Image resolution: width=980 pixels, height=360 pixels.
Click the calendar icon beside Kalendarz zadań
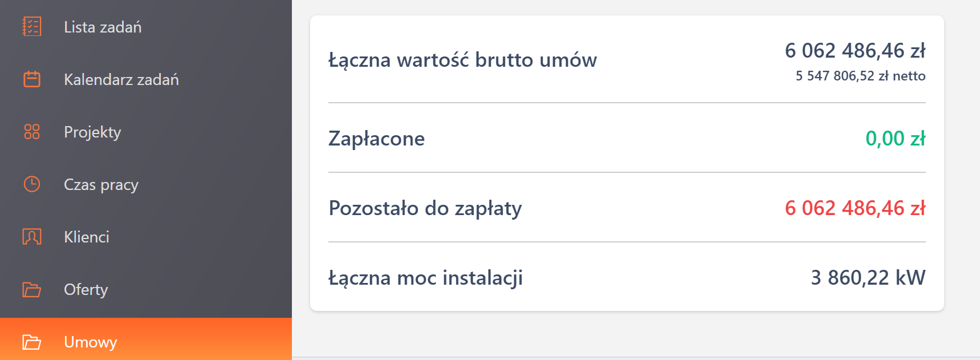point(31,79)
